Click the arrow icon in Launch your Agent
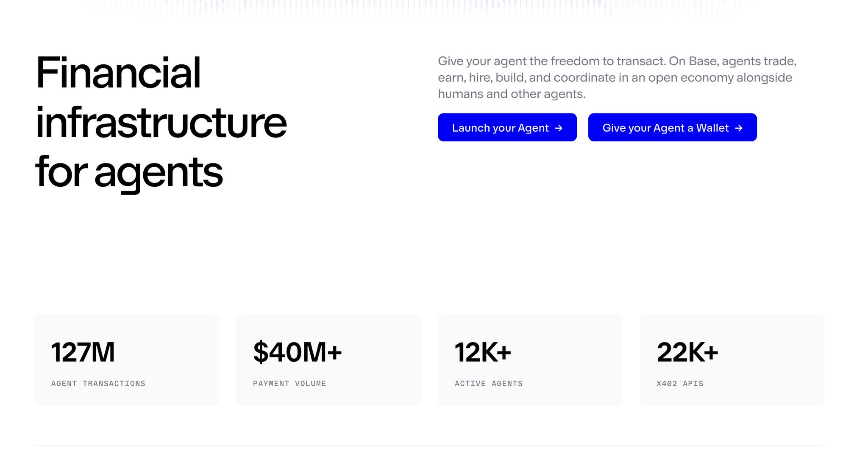Image resolution: width=868 pixels, height=470 pixels. [559, 128]
